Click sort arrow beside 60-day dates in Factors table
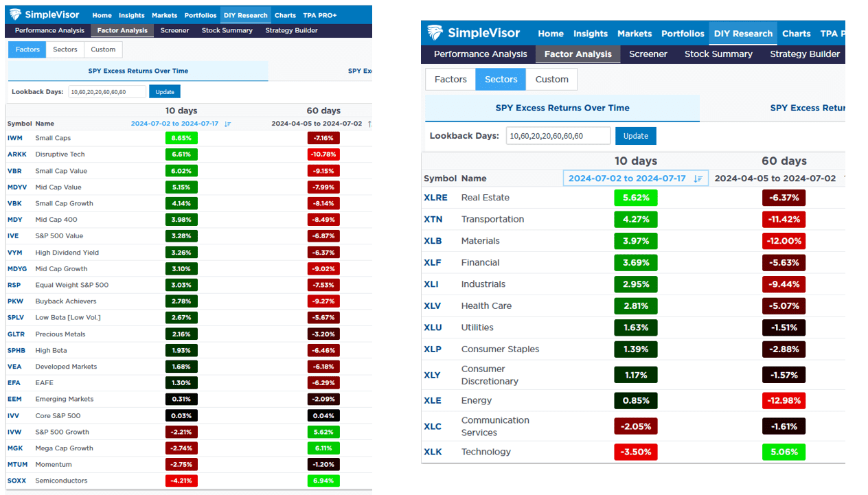The height and width of the screenshot is (495, 868). (369, 124)
